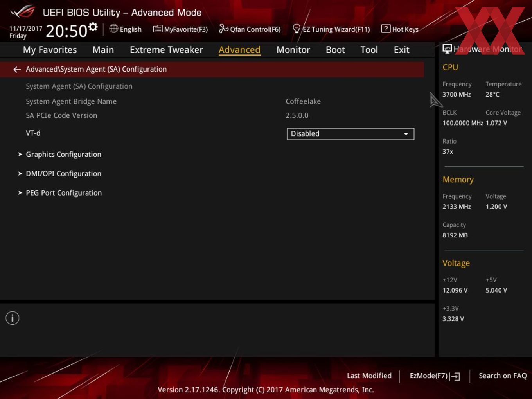The width and height of the screenshot is (532, 399).
Task: Click +12V reading 12.096 V
Action: pos(455,290)
